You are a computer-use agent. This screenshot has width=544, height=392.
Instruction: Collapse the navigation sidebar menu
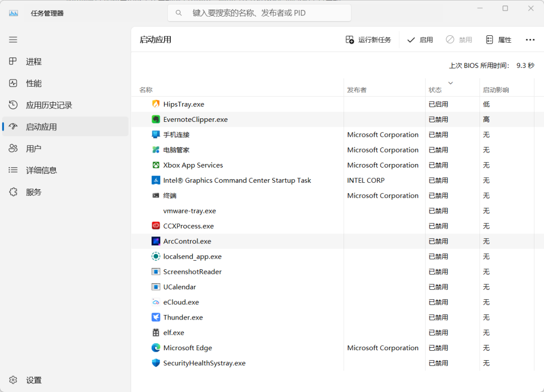(13, 39)
